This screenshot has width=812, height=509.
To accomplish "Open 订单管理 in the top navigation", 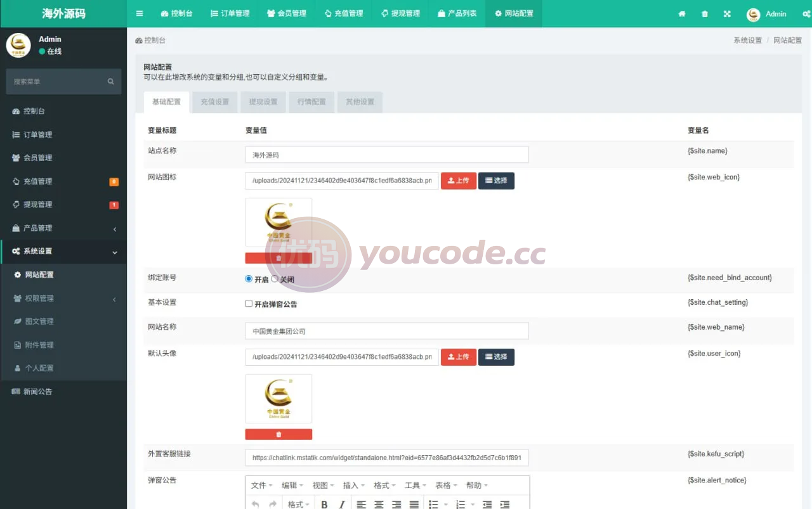I will pyautogui.click(x=230, y=13).
